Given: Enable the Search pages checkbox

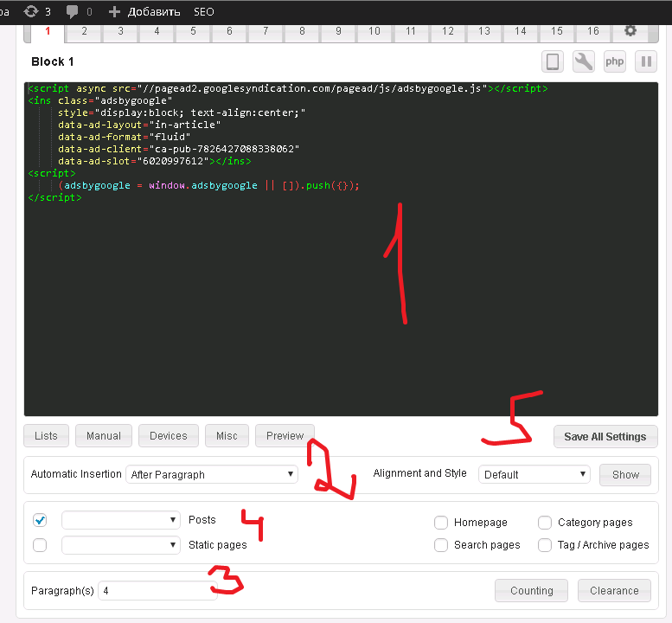Looking at the screenshot, I should coord(441,545).
